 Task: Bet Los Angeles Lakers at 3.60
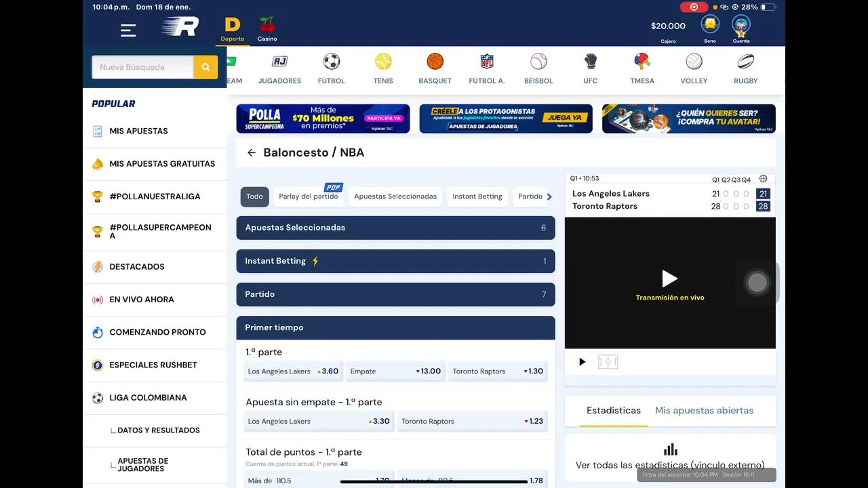293,371
